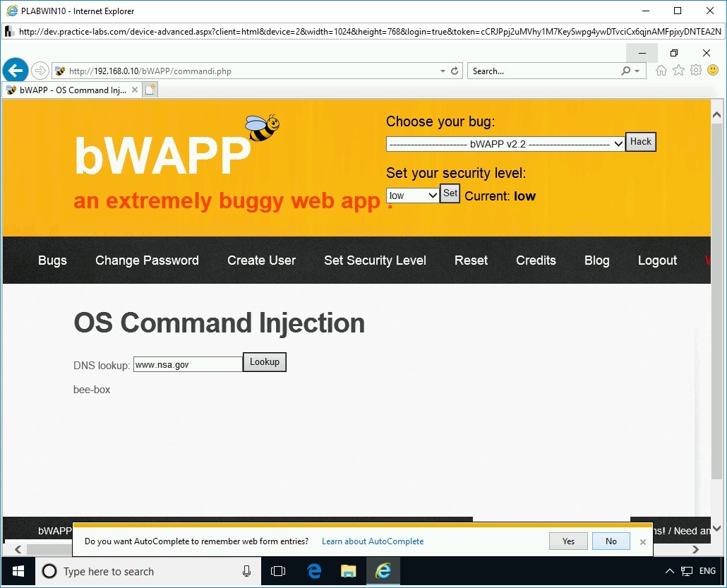Open the Change Password menu item
Image resolution: width=727 pixels, height=588 pixels.
pos(147,260)
